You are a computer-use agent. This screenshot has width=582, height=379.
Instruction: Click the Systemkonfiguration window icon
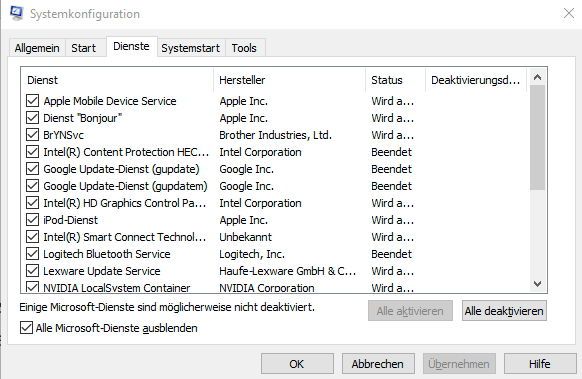pos(16,13)
